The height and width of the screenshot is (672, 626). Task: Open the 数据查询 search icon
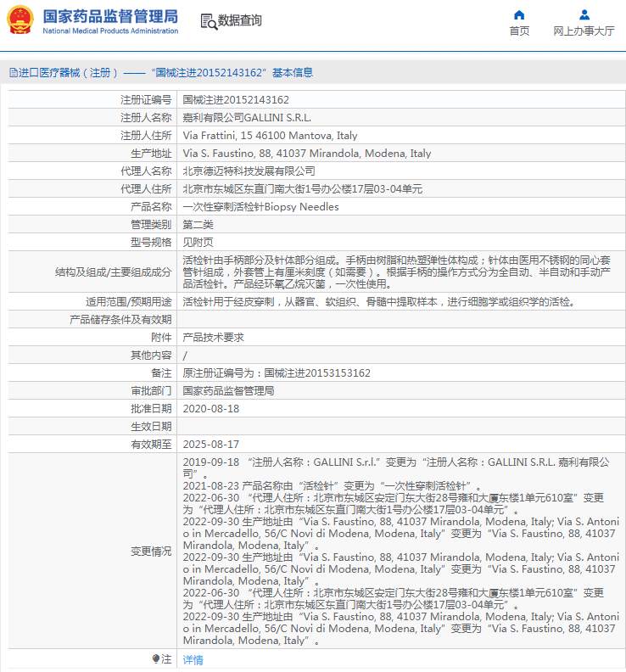pos(209,21)
